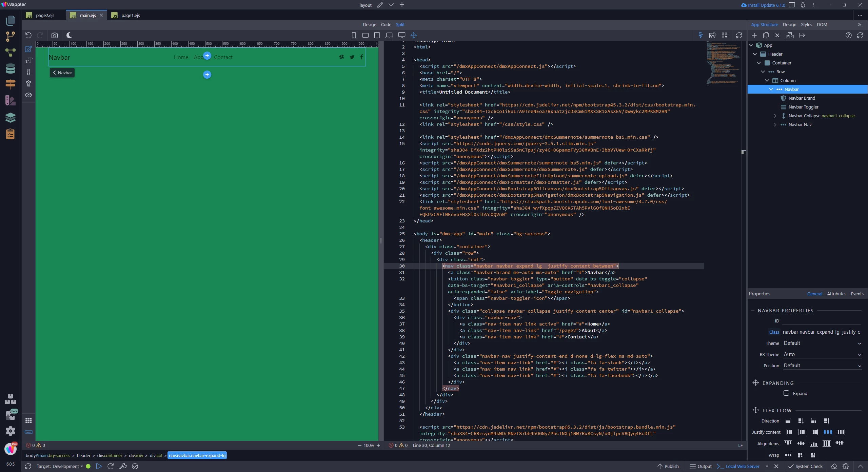Click the Wrench tools icon in footer
This screenshot has width=868, height=472.
[x=123, y=466]
